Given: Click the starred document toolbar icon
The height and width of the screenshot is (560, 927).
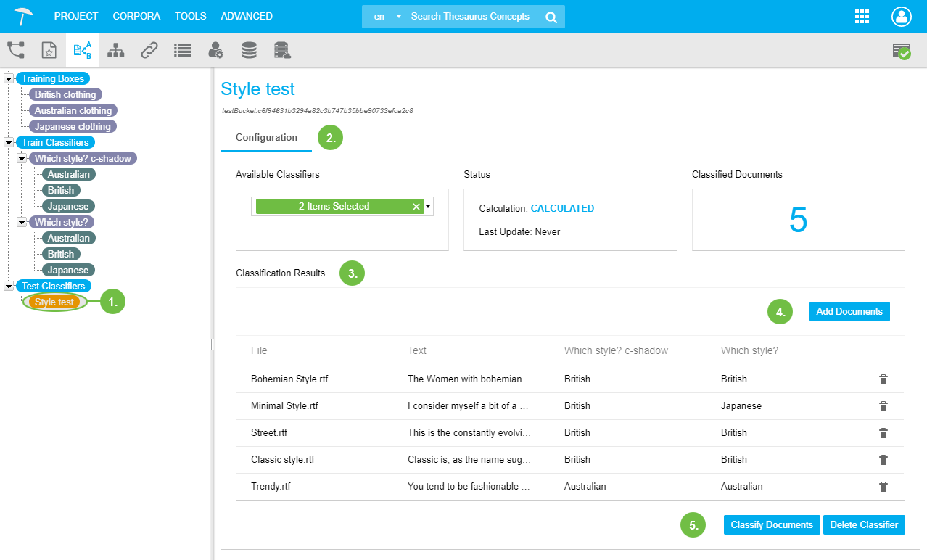Looking at the screenshot, I should pos(49,50).
